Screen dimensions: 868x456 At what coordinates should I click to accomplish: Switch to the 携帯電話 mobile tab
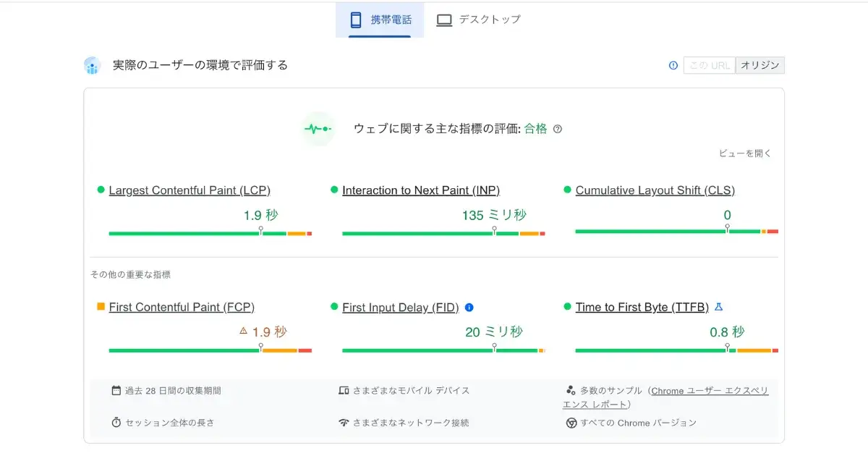tap(380, 20)
